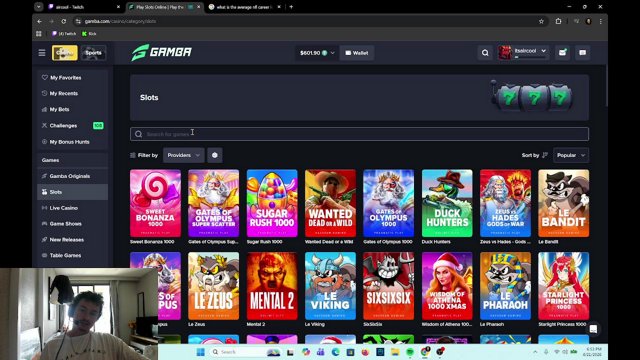Open Le Bandit game
This screenshot has width=640, height=360.
click(x=563, y=203)
